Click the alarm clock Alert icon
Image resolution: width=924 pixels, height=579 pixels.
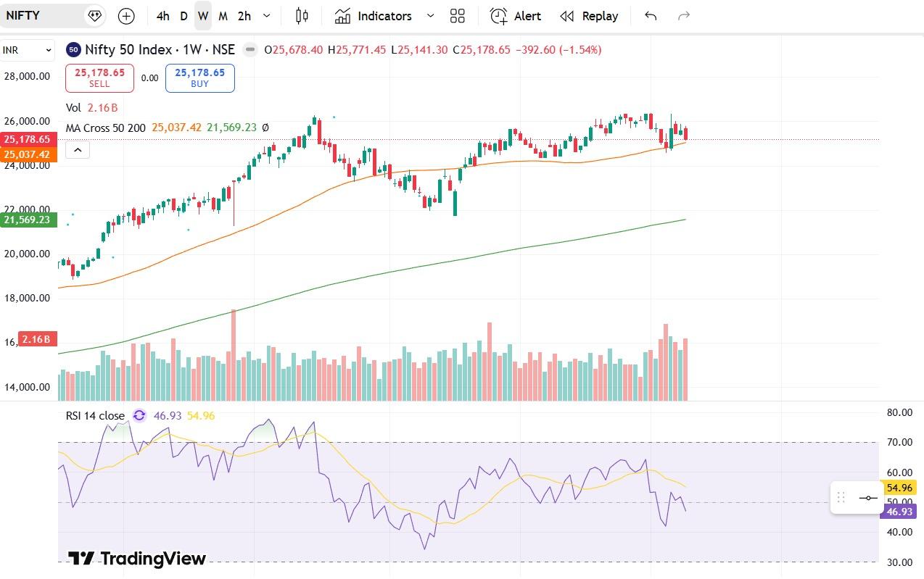click(498, 16)
